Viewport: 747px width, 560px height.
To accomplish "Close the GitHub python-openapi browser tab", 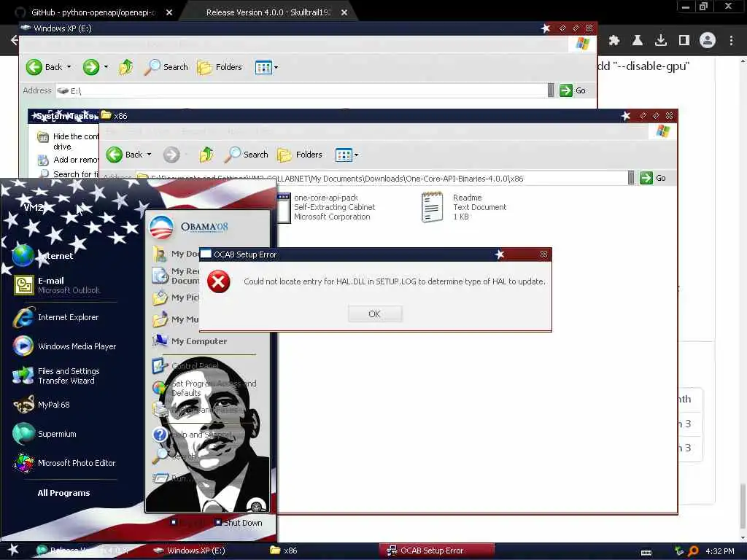I will 169,13.
